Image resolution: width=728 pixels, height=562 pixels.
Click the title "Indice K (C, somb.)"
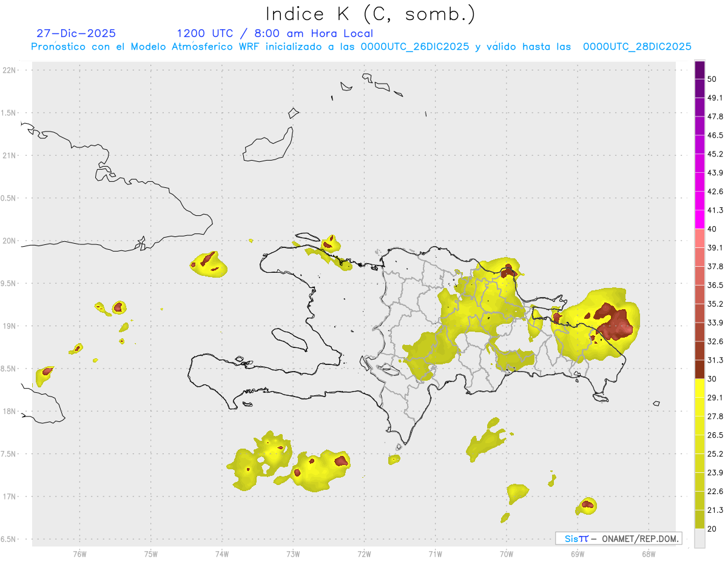[371, 14]
